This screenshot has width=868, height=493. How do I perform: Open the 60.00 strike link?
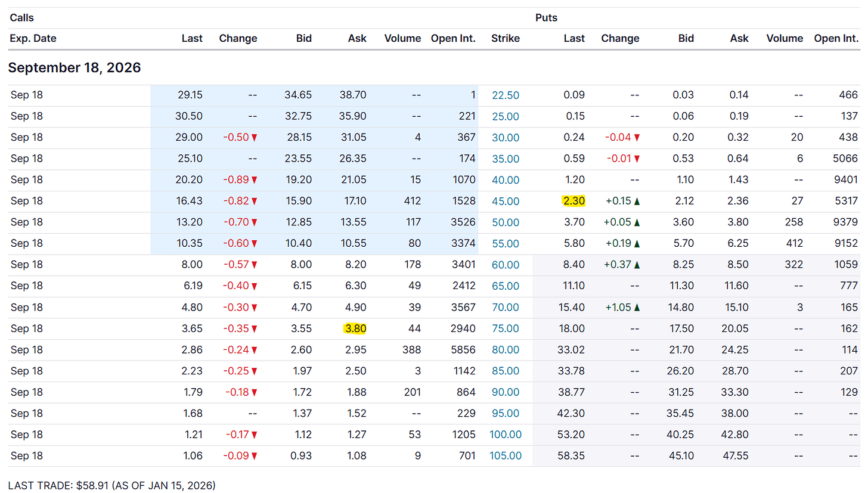point(505,265)
